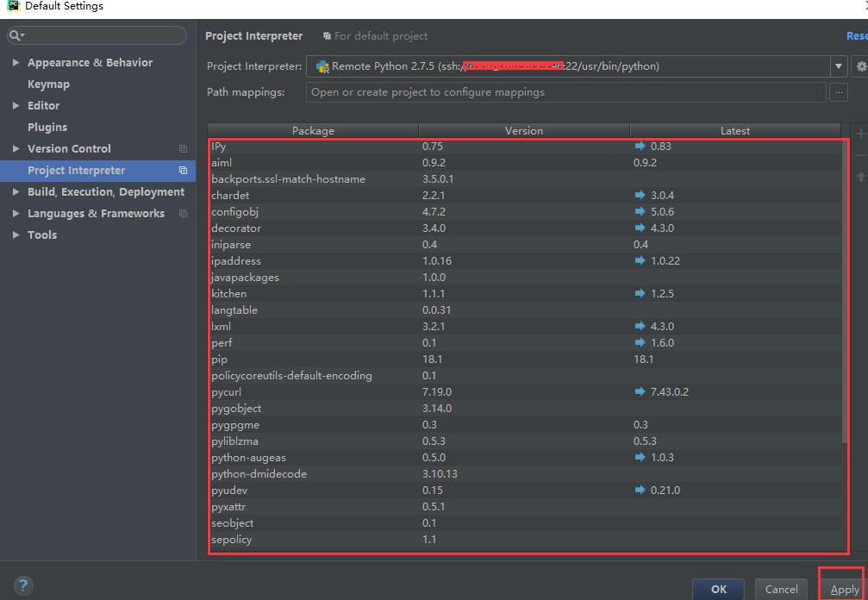Select the kitchen package row
Viewport: 868px width, 600px height.
pos(525,294)
